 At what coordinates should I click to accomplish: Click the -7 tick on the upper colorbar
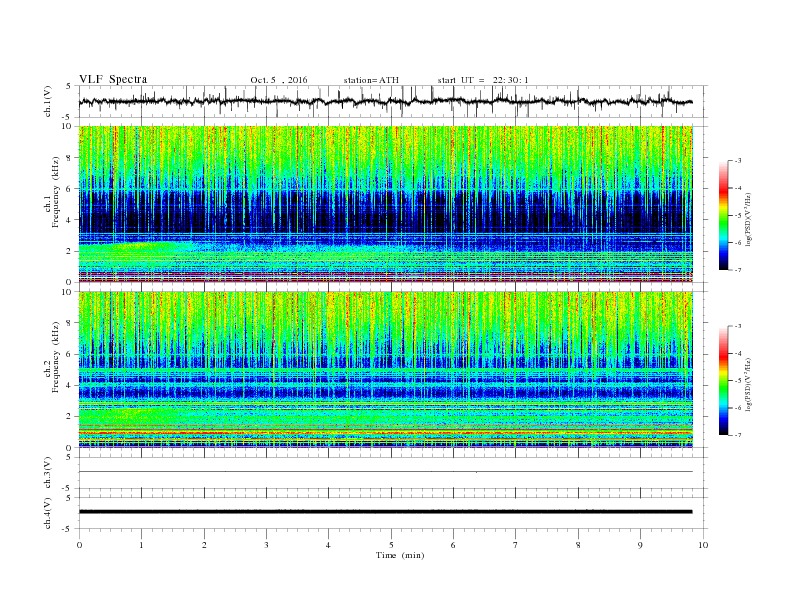pos(737,270)
